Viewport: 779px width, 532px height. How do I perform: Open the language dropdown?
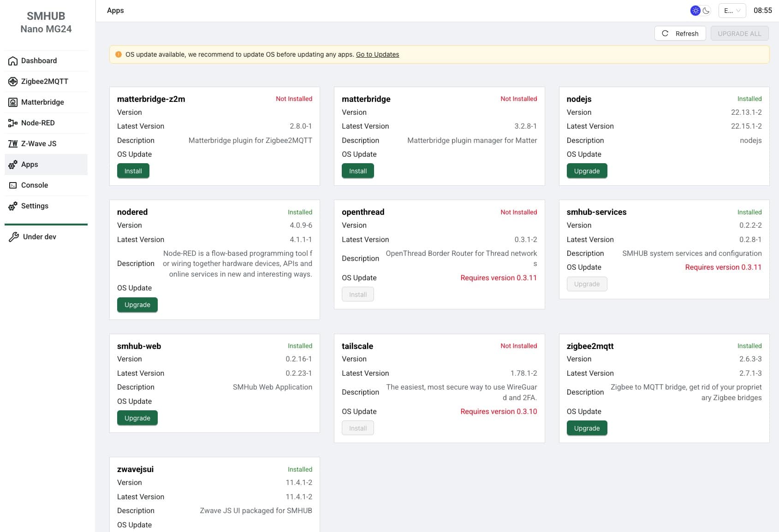[x=732, y=11]
